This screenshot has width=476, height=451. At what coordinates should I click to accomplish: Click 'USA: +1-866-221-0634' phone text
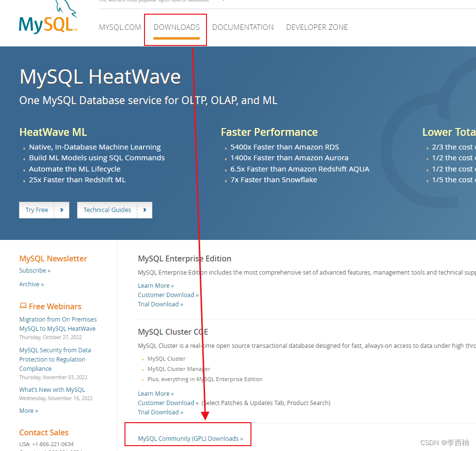tap(46, 444)
